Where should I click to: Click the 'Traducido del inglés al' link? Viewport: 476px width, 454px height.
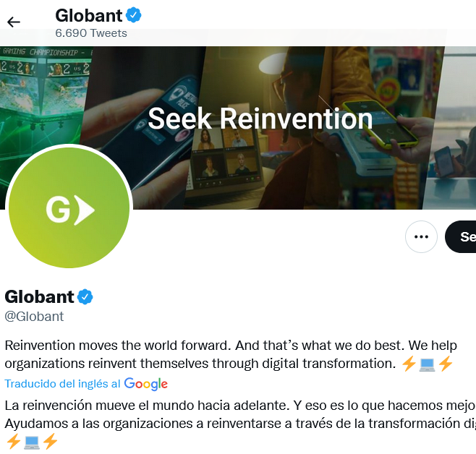click(x=62, y=384)
